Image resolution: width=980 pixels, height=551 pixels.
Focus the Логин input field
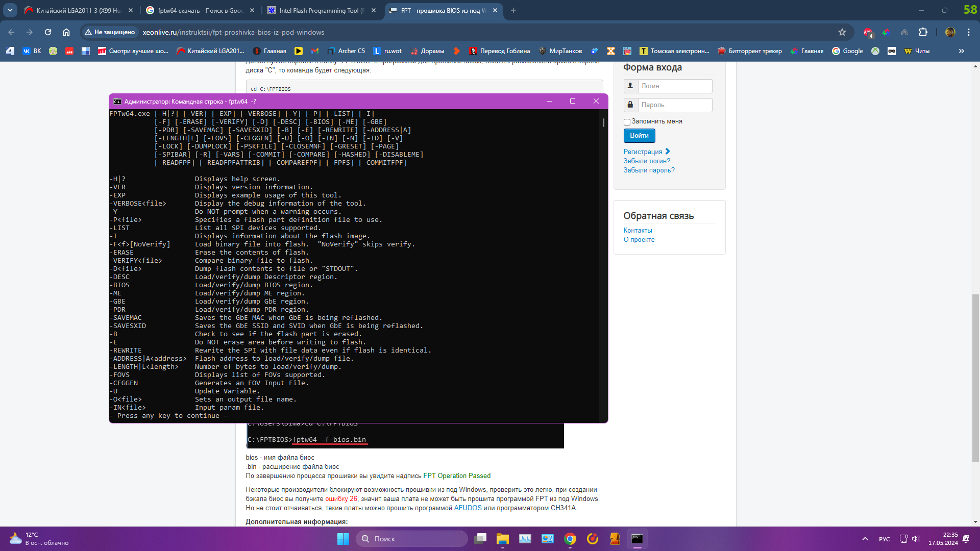point(674,86)
